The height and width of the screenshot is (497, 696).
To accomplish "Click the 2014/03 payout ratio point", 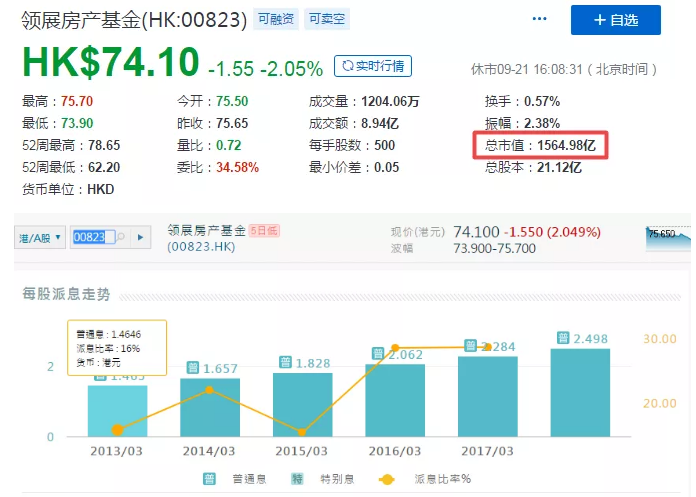I will (210, 390).
